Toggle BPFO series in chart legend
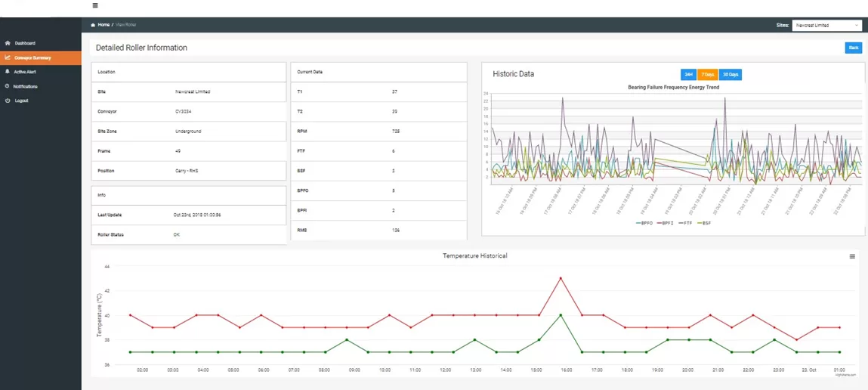868x390 pixels. (644, 224)
